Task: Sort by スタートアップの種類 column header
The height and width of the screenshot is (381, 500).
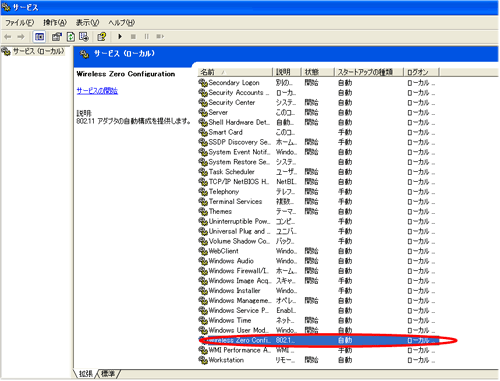Action: (369, 72)
